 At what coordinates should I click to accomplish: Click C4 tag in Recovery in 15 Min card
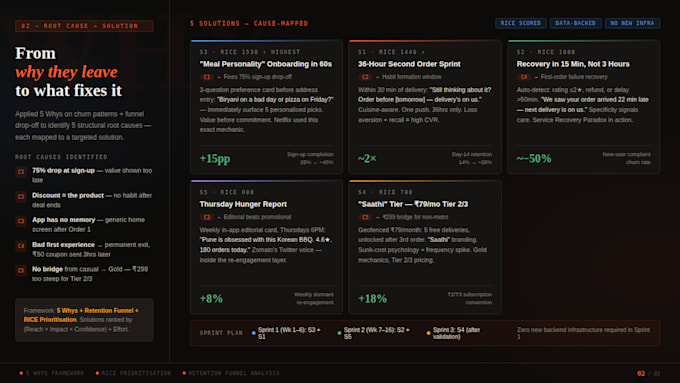click(x=523, y=77)
